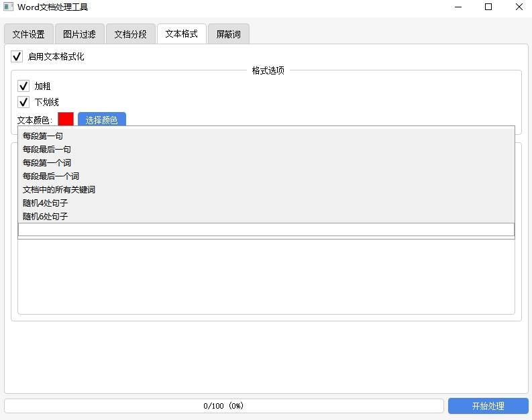Screen dimensions: 532x420
Task: Open the 屏蔽词 tab
Action: pos(228,34)
